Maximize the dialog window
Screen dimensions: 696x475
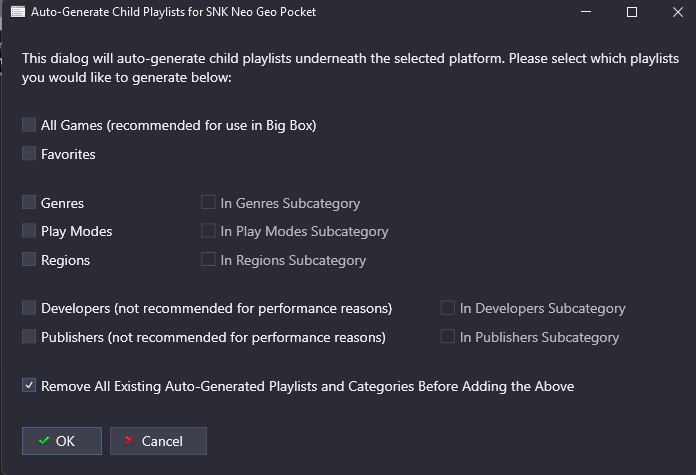pyautogui.click(x=632, y=12)
